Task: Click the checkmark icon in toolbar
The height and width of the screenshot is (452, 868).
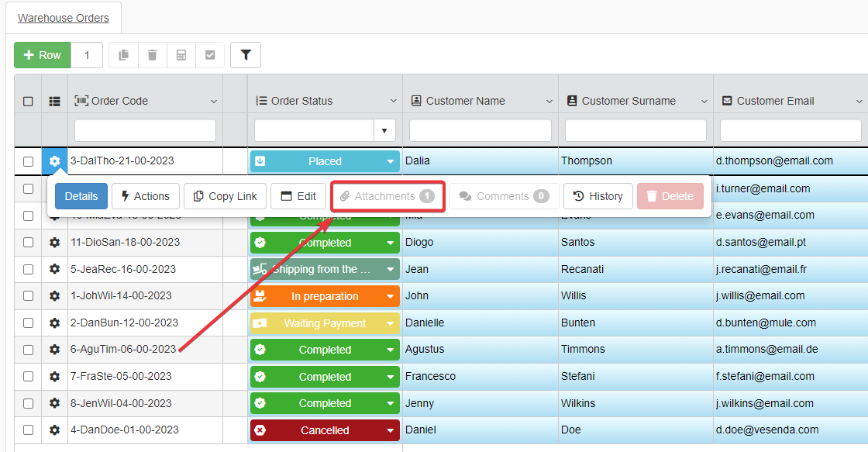Action: coord(210,55)
